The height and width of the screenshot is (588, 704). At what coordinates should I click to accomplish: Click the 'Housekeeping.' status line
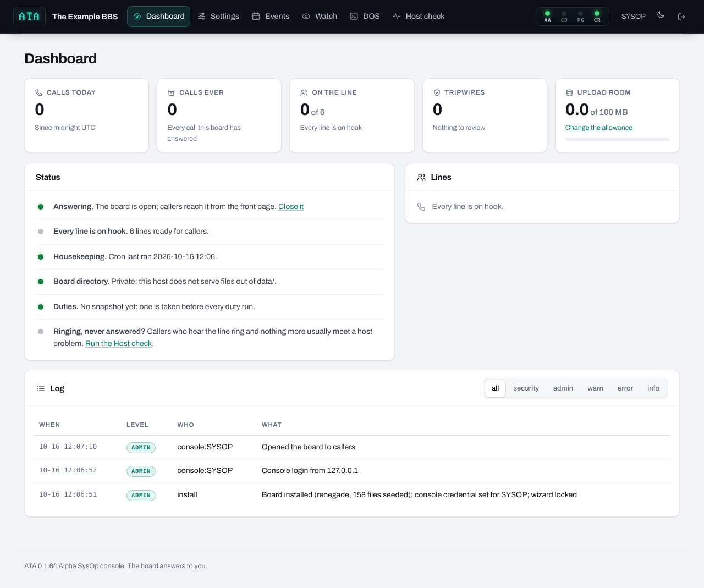[210, 257]
